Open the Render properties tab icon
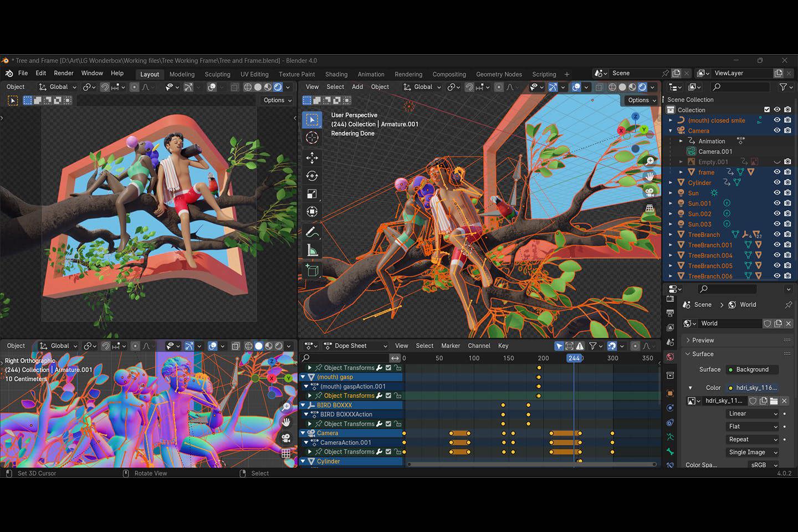 (x=670, y=299)
